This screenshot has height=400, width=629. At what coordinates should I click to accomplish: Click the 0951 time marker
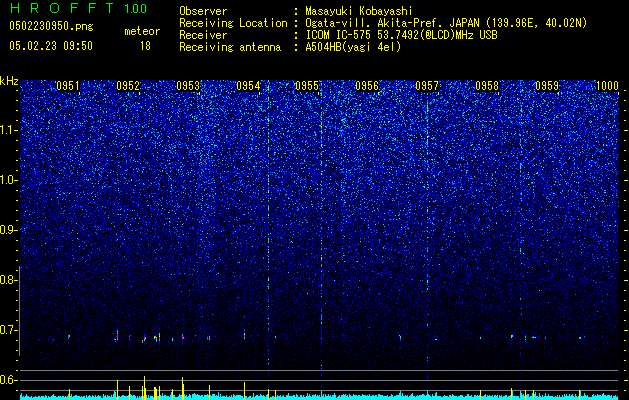[x=68, y=86]
